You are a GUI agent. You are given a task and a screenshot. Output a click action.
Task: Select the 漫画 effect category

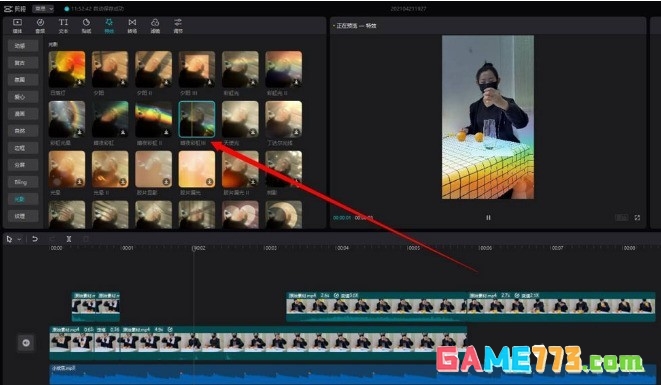click(x=23, y=114)
